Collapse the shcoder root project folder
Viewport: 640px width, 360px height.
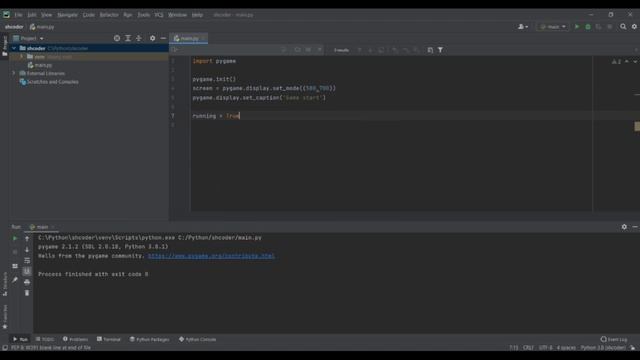(x=14, y=48)
